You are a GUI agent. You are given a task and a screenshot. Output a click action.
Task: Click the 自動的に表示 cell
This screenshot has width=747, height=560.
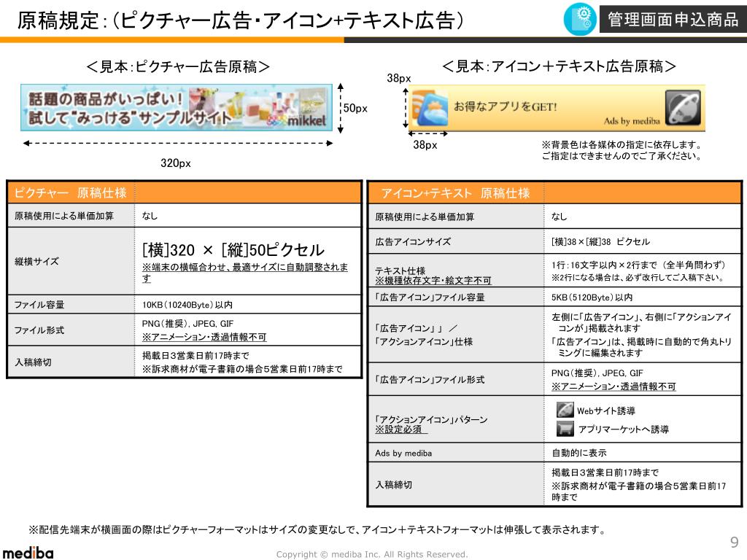578,453
